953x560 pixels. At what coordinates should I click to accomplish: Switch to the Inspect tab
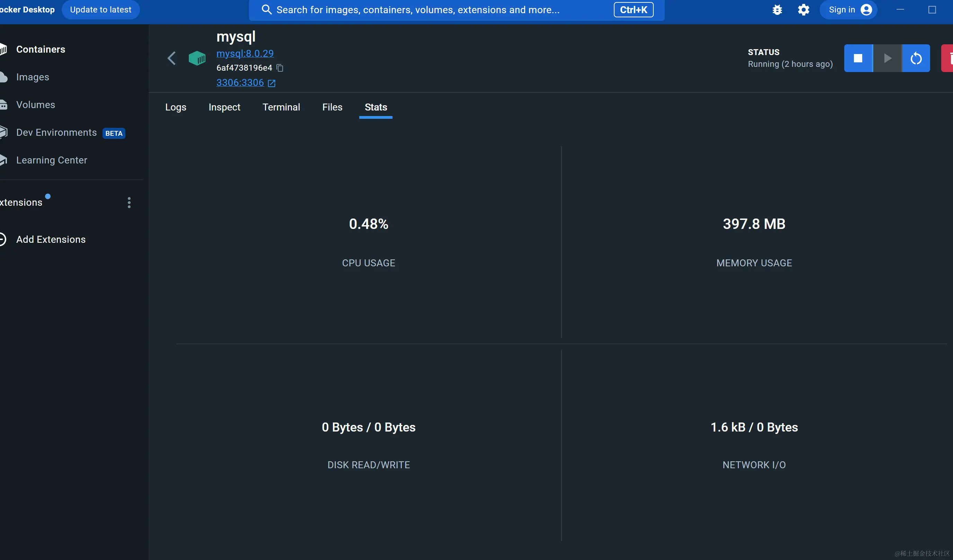click(224, 107)
